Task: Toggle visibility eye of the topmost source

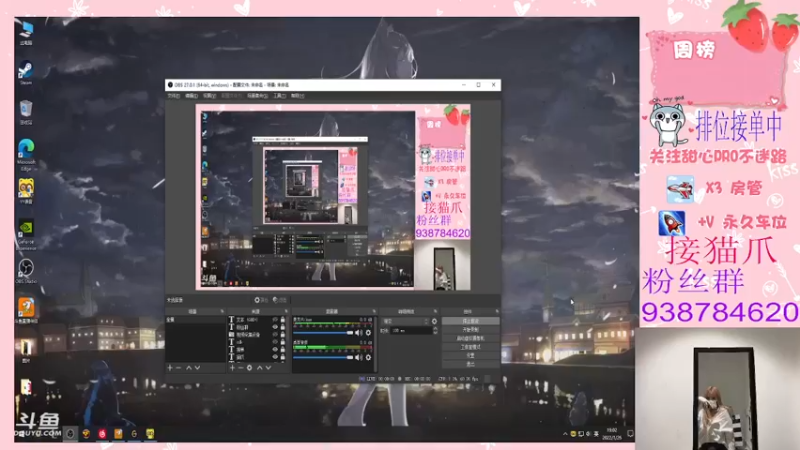Action: 276,319
